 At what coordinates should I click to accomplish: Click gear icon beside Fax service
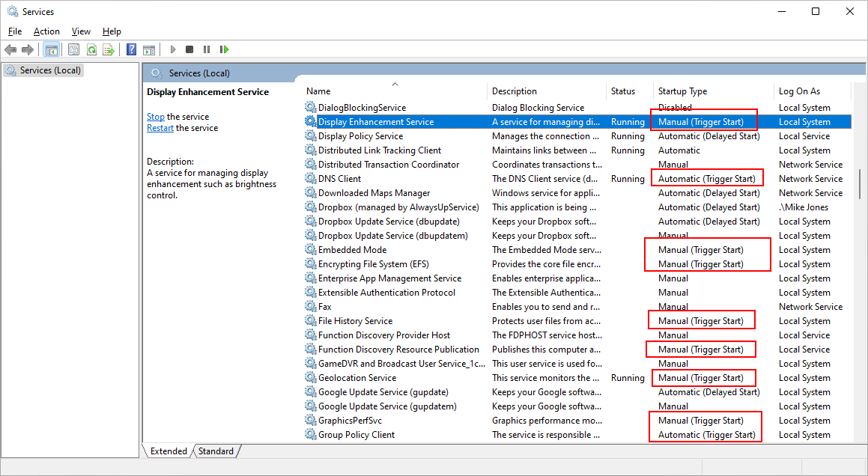click(311, 306)
